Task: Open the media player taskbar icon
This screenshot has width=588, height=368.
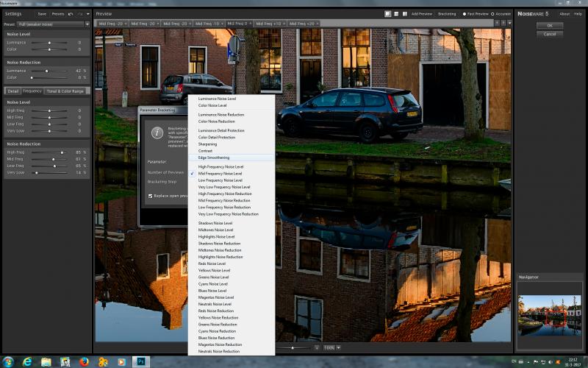Action: point(121,361)
